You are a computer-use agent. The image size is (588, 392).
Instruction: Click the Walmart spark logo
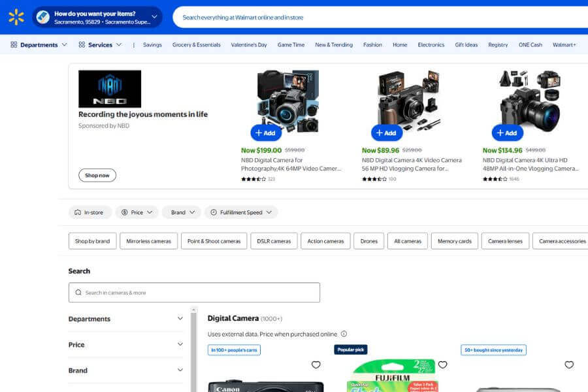[16, 17]
